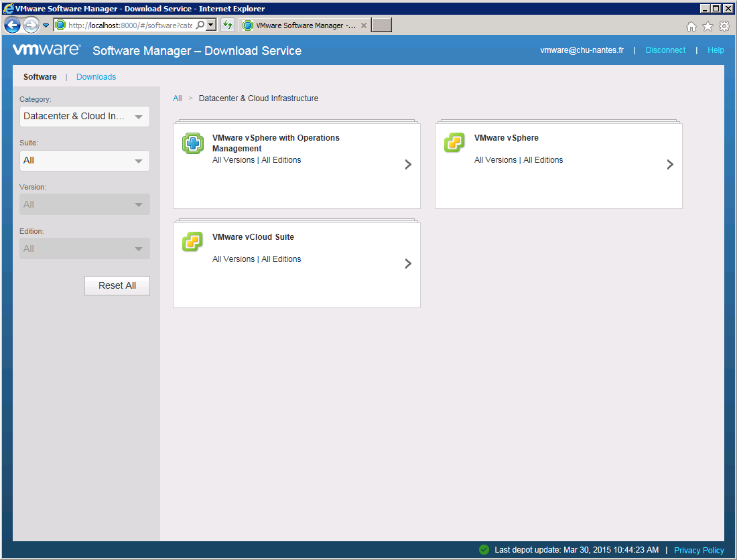This screenshot has width=737, height=560.
Task: Expand the VMware vCloud Suite card chevron
Action: [x=408, y=264]
